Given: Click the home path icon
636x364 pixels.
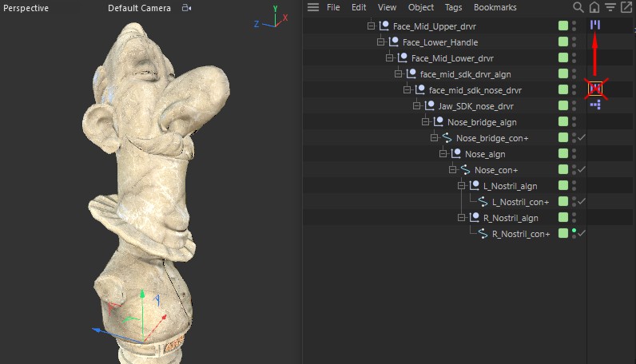Looking at the screenshot, I should [594, 7].
